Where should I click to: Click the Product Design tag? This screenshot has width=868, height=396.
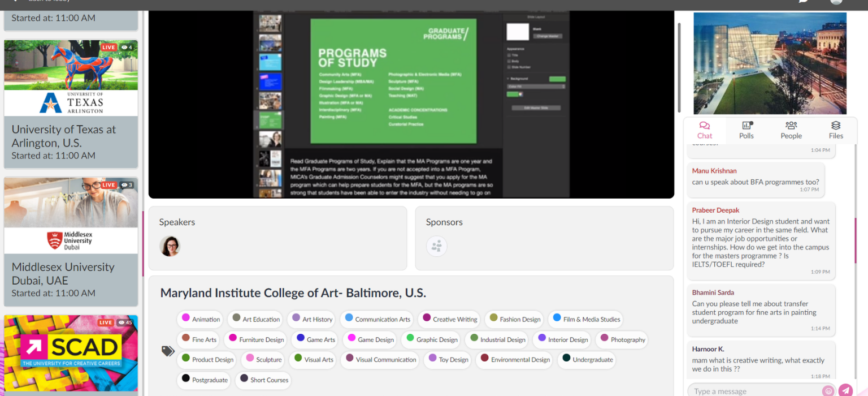coord(207,359)
